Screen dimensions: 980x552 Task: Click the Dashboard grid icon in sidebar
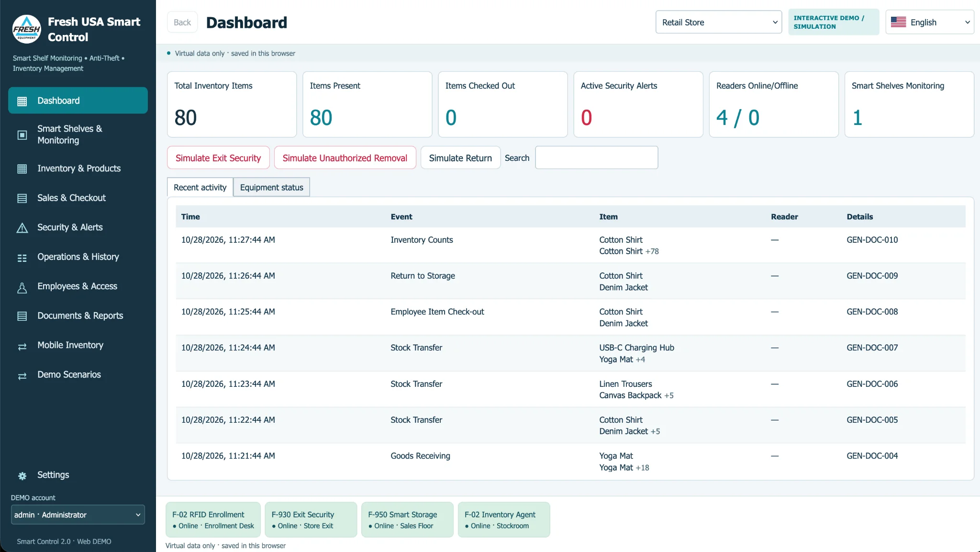pos(22,101)
